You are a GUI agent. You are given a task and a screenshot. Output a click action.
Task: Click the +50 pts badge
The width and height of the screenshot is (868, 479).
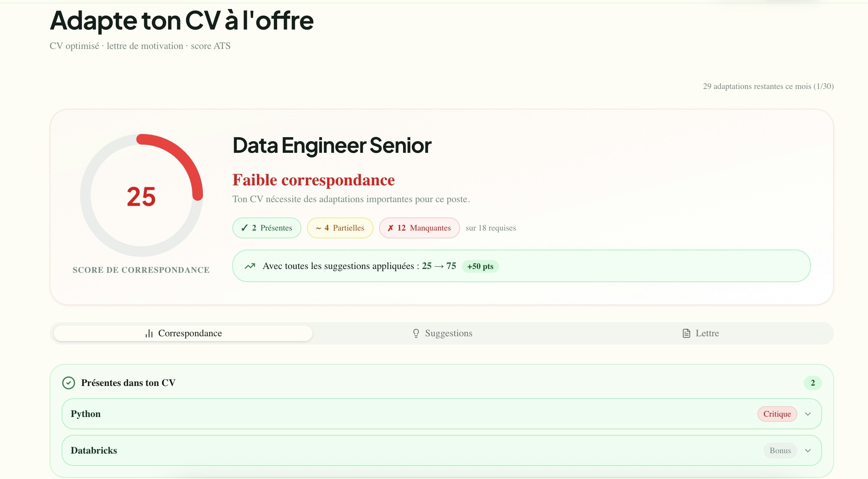tap(480, 266)
